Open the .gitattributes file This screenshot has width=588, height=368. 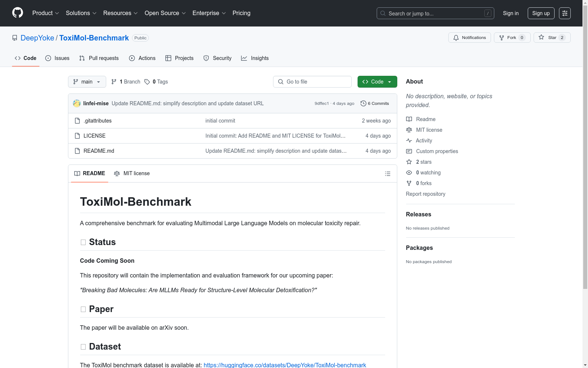tap(97, 121)
